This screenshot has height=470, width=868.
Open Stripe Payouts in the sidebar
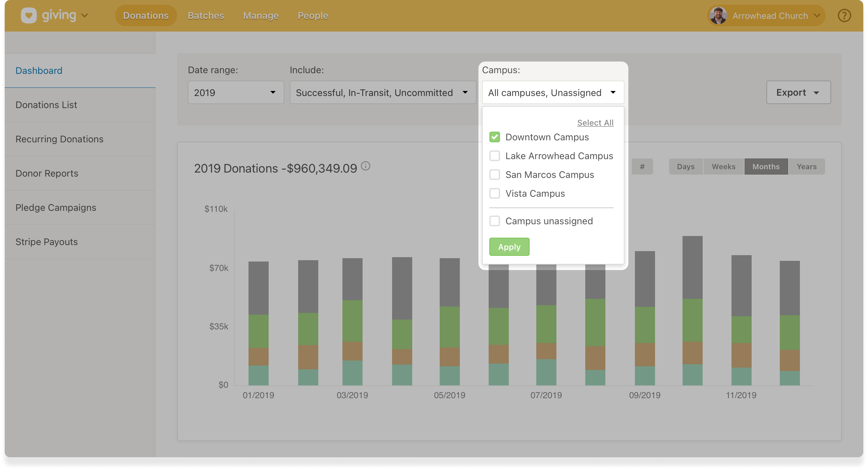pyautogui.click(x=47, y=241)
